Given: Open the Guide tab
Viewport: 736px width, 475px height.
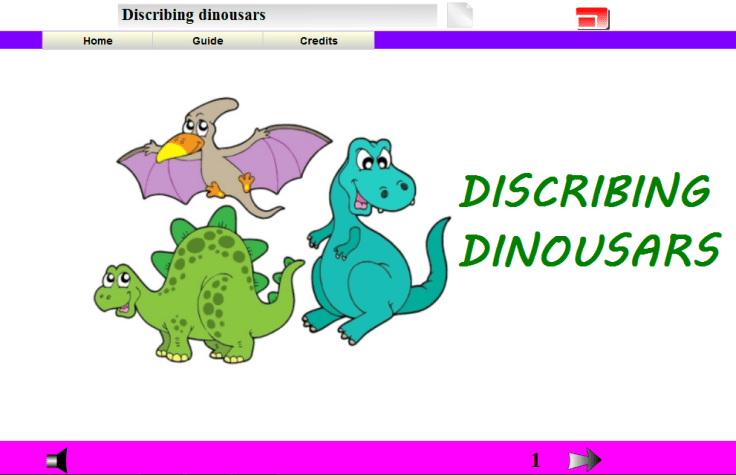Looking at the screenshot, I should pyautogui.click(x=208, y=41).
